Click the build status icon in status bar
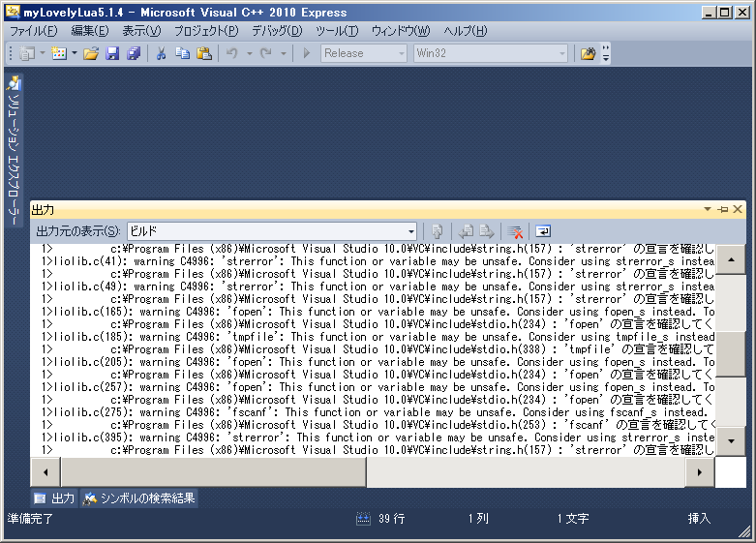Screen dimensions: 756x543 coord(363,519)
